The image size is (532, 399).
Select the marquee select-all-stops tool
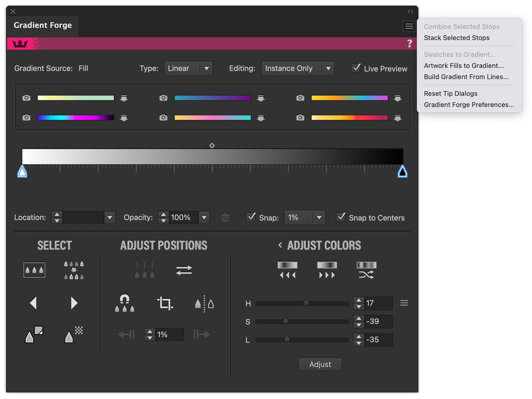pyautogui.click(x=34, y=270)
